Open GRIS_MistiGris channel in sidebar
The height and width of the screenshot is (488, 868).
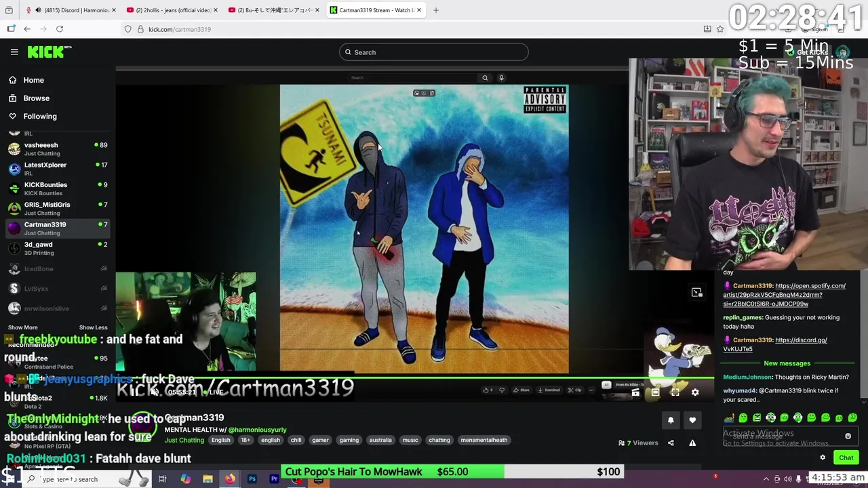tap(57, 209)
